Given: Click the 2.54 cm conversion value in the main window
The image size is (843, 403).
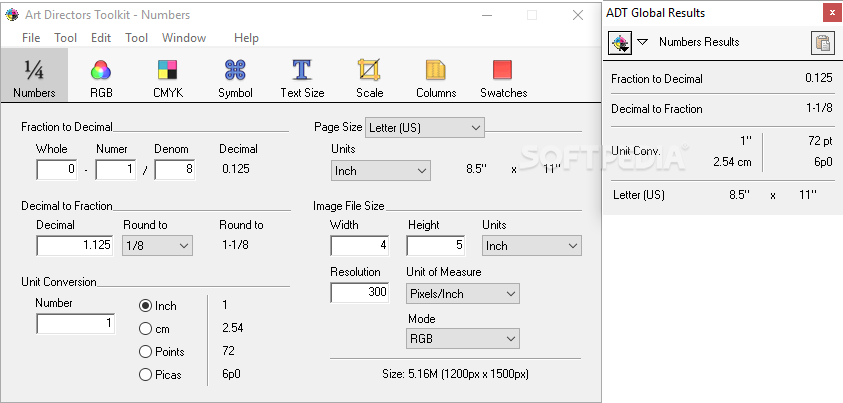Looking at the screenshot, I should (x=233, y=328).
